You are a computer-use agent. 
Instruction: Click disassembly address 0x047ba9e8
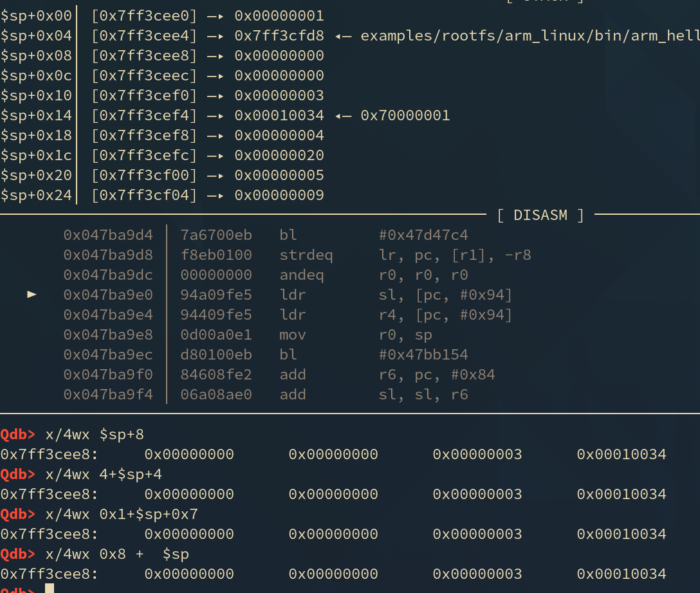(108, 335)
